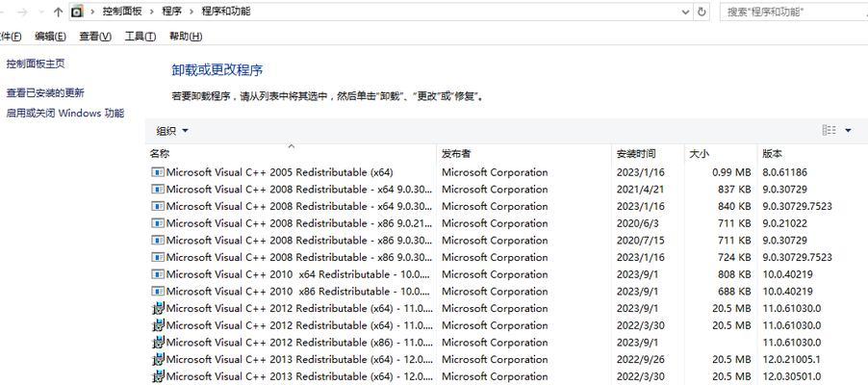Viewport: 868px width, 385px height.
Task: Click 程序 in the address breadcrumb
Action: [171, 12]
